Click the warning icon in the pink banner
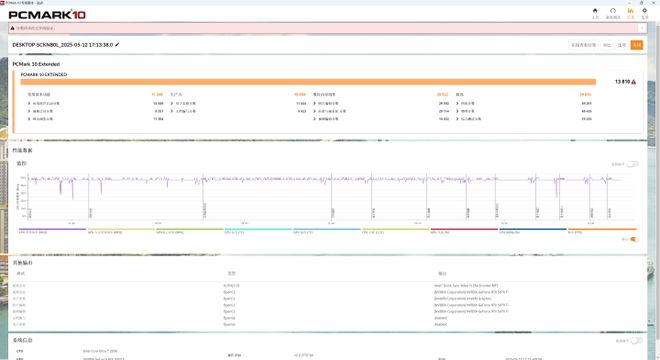660x360 pixels. 12,28
